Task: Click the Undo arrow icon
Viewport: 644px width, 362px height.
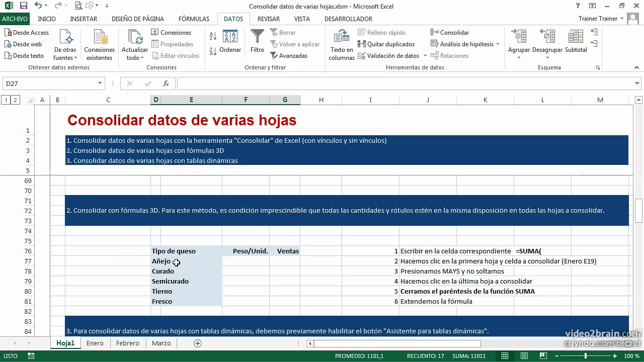Action: pyautogui.click(x=38, y=6)
